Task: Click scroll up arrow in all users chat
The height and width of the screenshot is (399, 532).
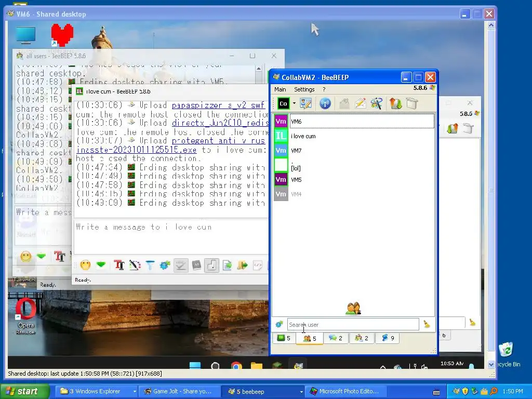Action: pyautogui.click(x=259, y=69)
